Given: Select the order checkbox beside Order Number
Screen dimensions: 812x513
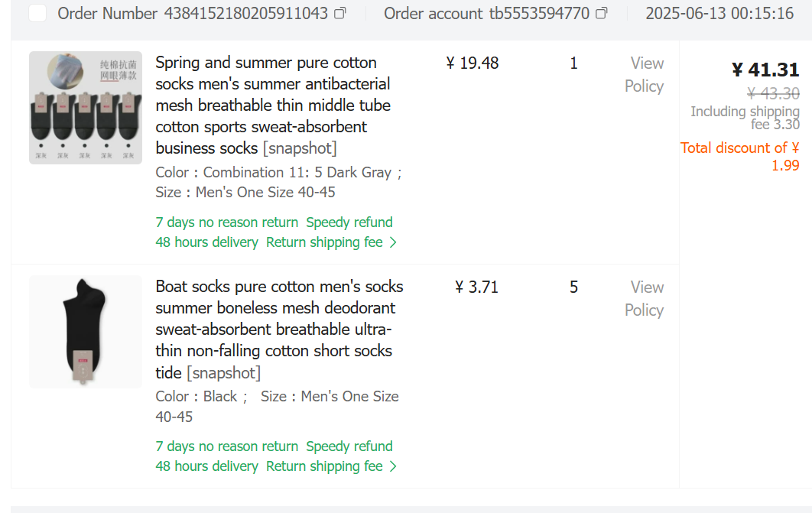Looking at the screenshot, I should 37,13.
